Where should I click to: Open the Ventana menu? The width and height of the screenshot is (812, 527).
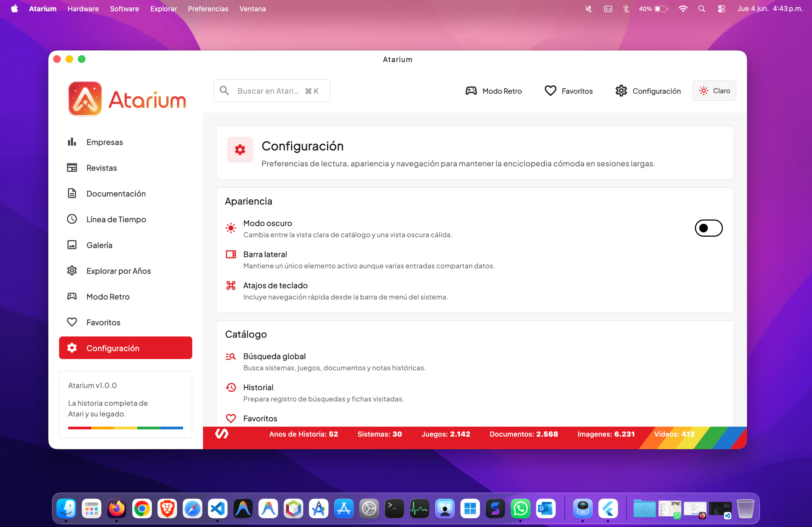coord(253,9)
